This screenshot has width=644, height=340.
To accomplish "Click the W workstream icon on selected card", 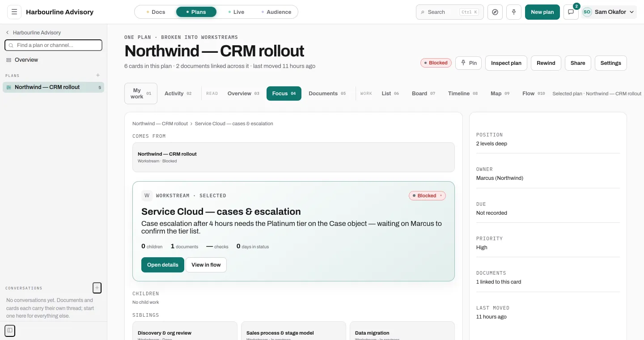I will tap(147, 195).
